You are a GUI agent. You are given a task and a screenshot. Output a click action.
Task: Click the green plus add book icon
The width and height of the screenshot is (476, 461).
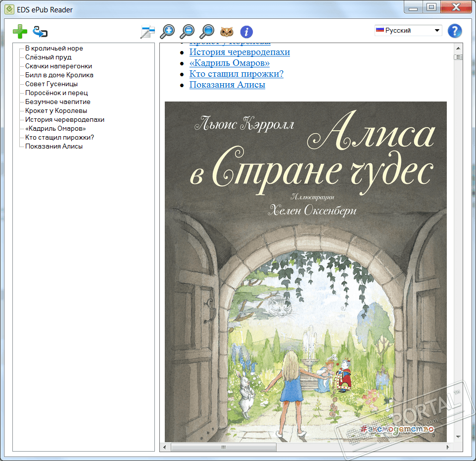[20, 32]
